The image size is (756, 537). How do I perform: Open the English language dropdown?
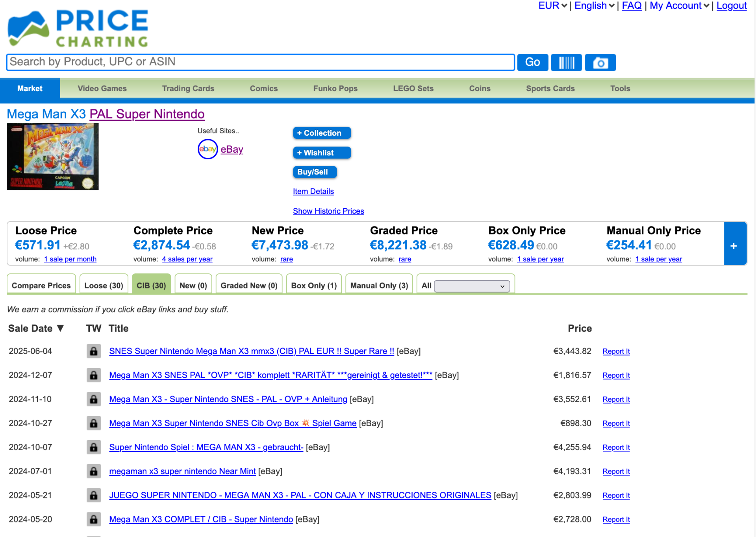point(594,6)
